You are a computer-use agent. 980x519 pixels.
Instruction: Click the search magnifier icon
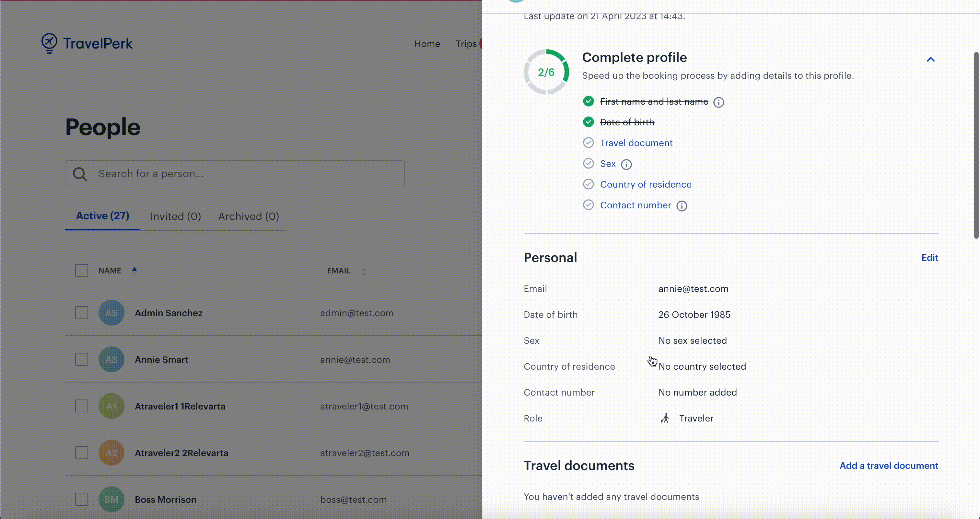80,174
